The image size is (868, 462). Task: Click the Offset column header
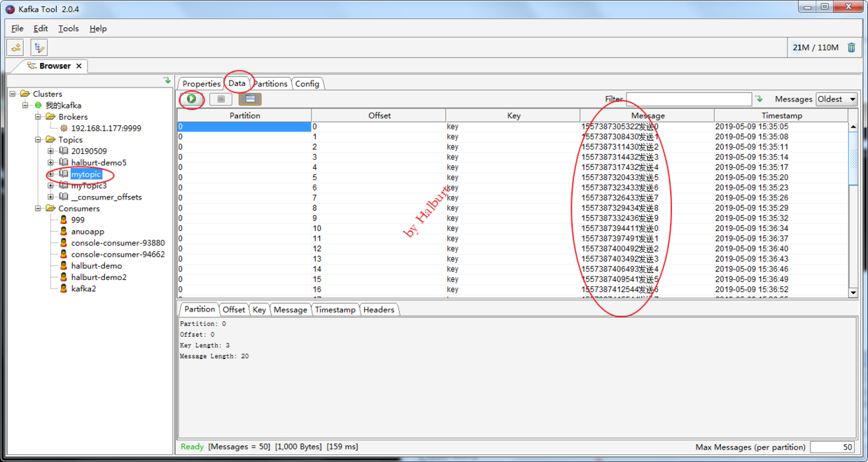pyautogui.click(x=379, y=115)
